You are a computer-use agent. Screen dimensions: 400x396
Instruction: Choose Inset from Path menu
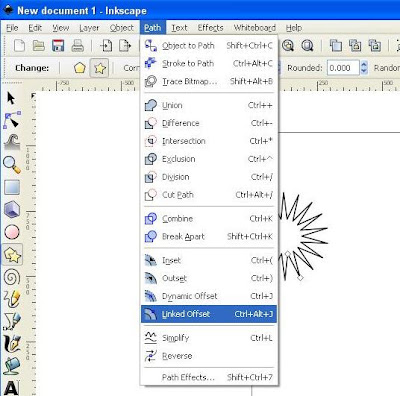coord(209,260)
